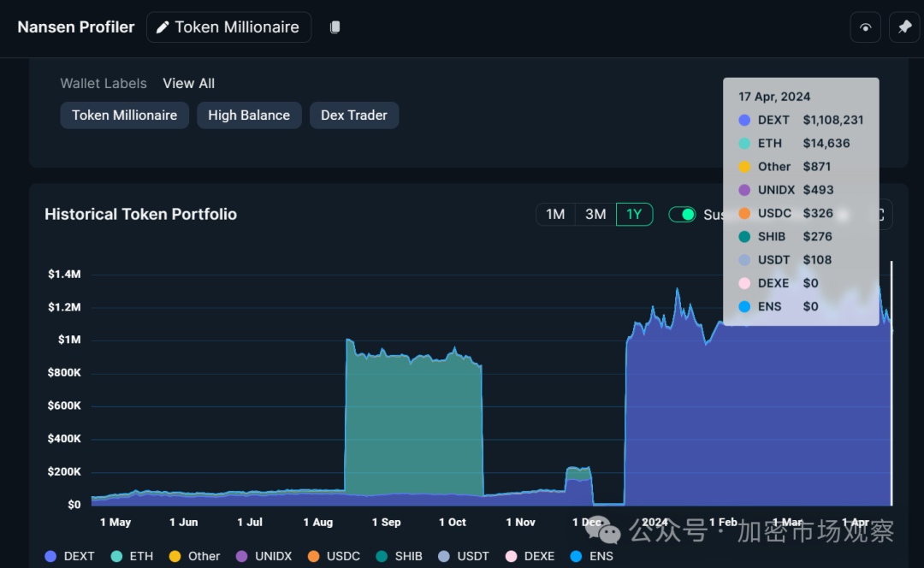This screenshot has height=568, width=924.
Task: Copy address with the clipboard icon
Action: click(x=335, y=27)
